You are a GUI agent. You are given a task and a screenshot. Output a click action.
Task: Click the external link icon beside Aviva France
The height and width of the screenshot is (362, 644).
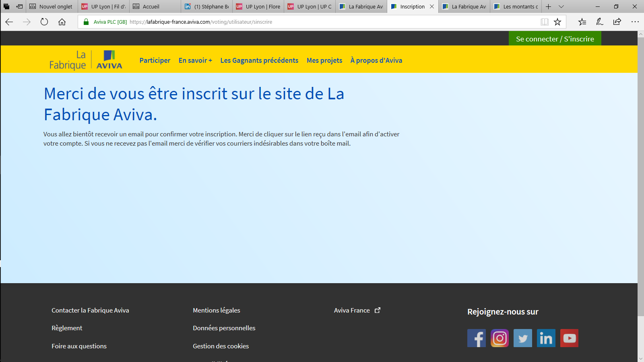(378, 310)
